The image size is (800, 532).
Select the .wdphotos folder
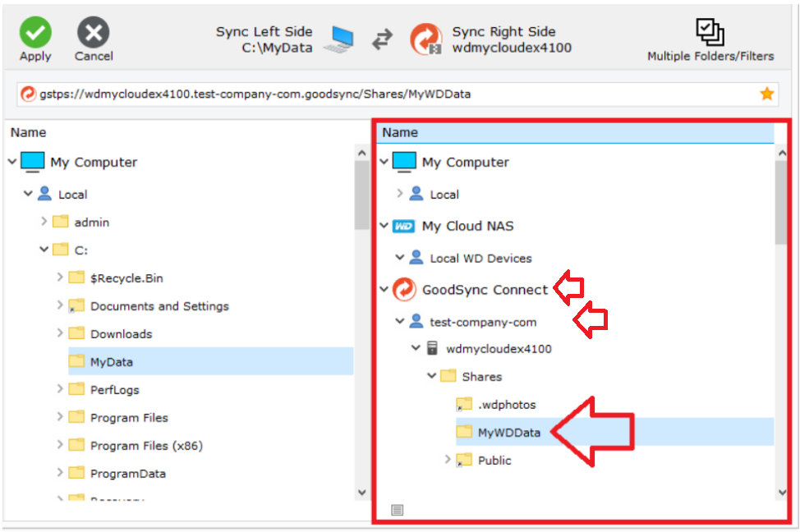coord(506,405)
